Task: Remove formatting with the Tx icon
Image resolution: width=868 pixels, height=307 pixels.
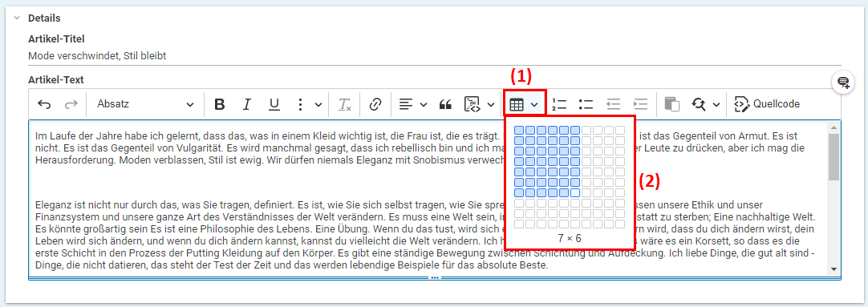Action: coord(345,104)
